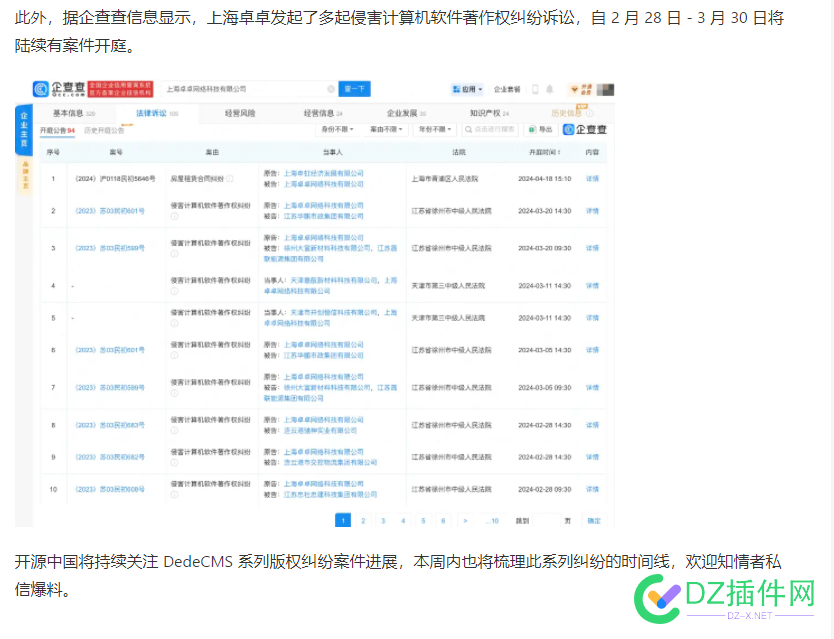The image size is (834, 639).
Task: Select the 历史开庭公告 sub-tab
Action: coord(104,130)
